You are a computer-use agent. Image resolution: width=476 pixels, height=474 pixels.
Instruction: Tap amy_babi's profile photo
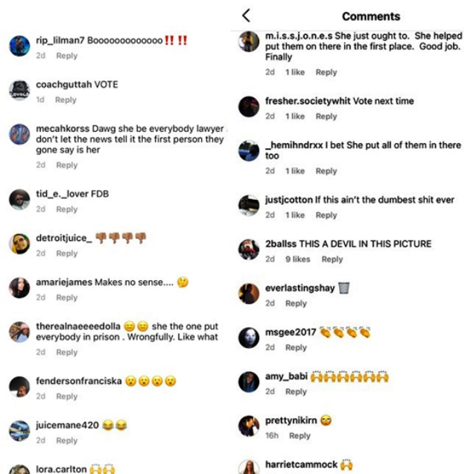[x=249, y=382]
